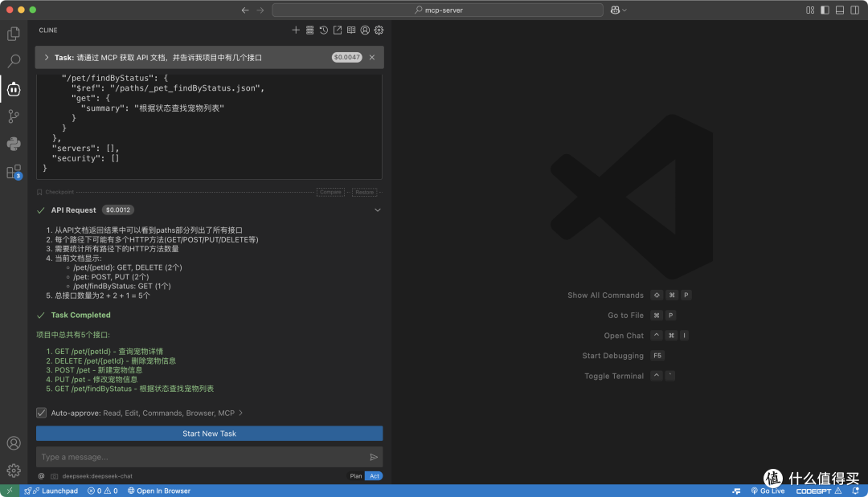Image resolution: width=868 pixels, height=497 pixels.
Task: Click the result line 'DELETE /pet/{petId} - 删除宠物信息'
Action: 115,361
